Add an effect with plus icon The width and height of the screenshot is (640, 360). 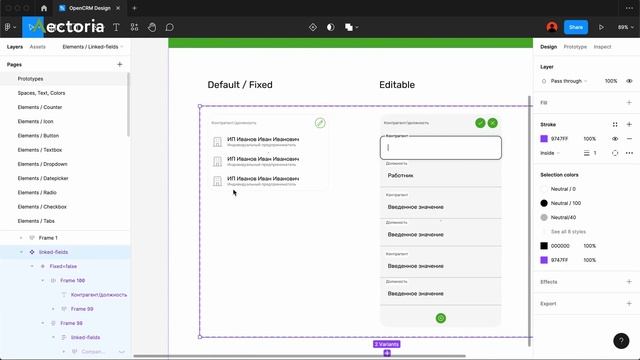[x=629, y=282]
